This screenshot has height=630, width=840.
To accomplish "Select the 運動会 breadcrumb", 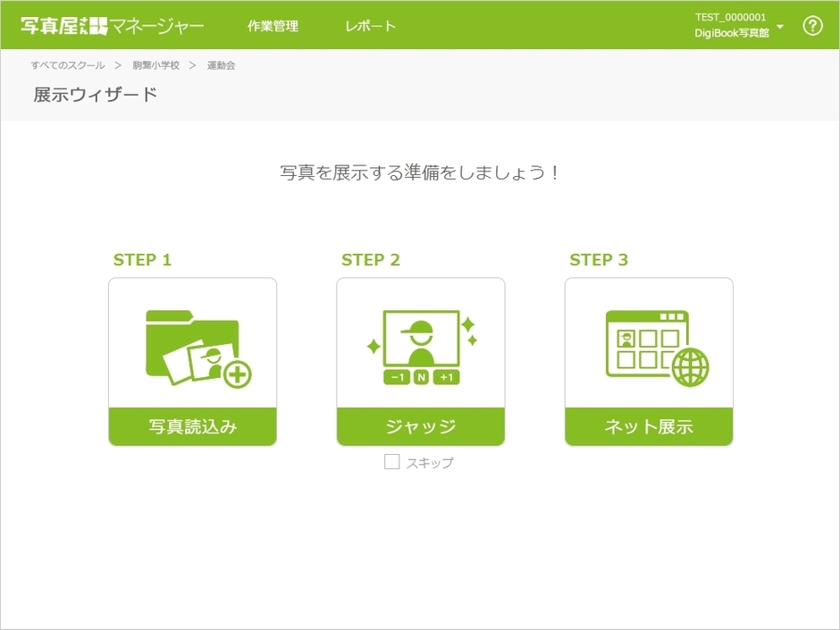I will click(221, 65).
